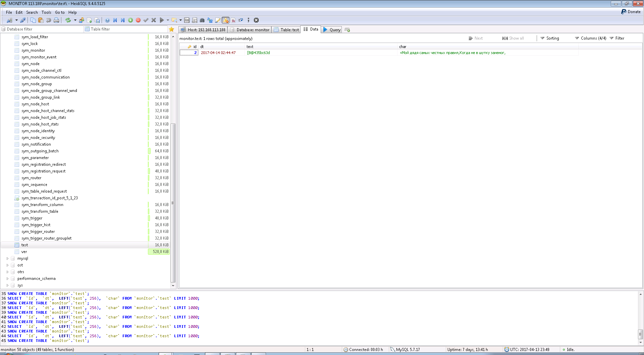The height and width of the screenshot is (355, 644).
Task: Click the Filter button in data grid
Action: pyautogui.click(x=617, y=38)
